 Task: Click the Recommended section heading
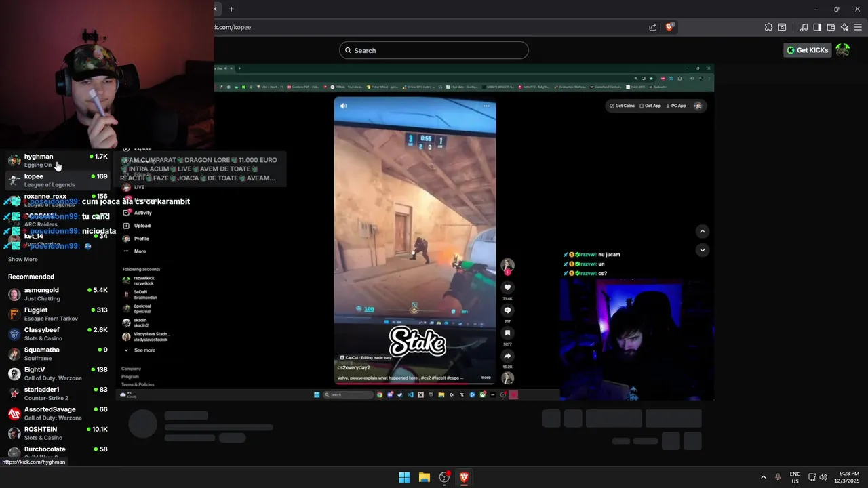31,277
